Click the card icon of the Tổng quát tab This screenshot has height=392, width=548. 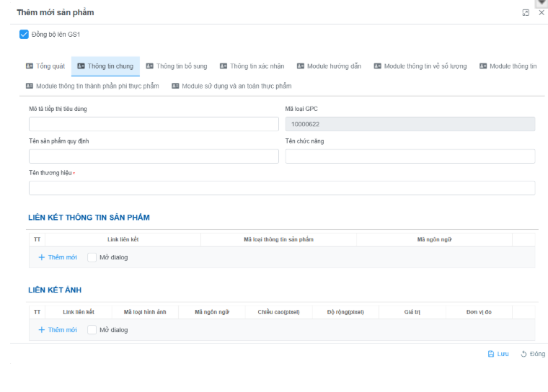click(30, 66)
